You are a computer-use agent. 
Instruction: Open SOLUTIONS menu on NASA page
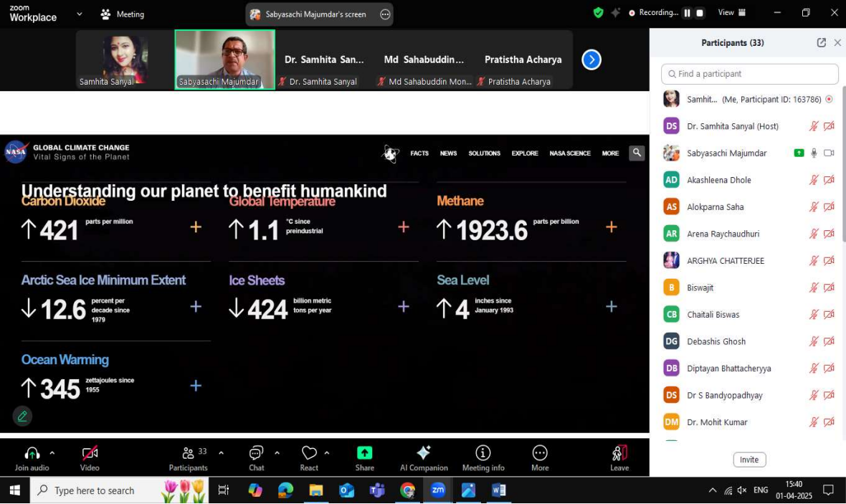tap(484, 153)
